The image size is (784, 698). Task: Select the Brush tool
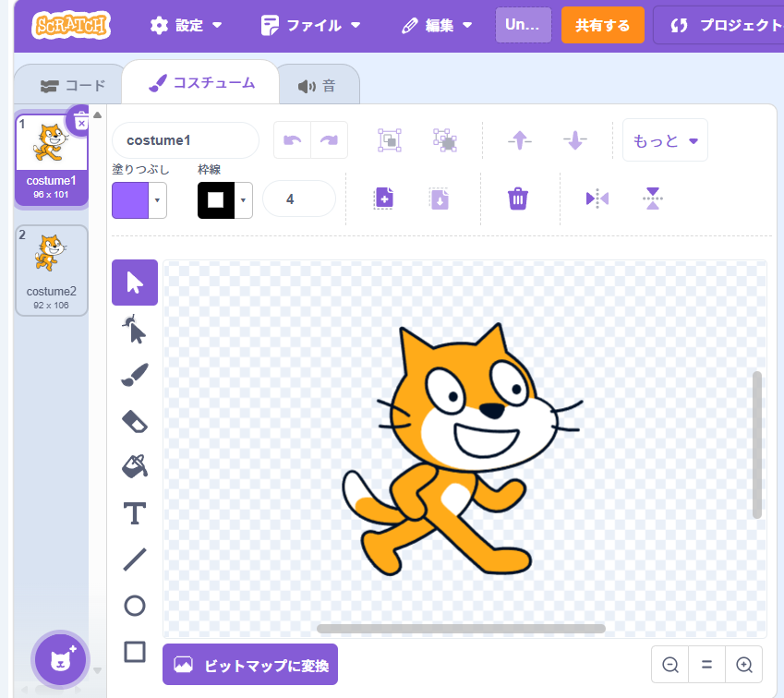click(135, 375)
